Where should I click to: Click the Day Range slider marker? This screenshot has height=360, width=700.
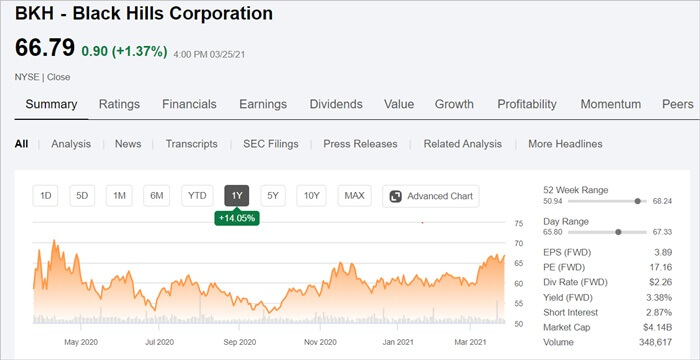click(x=618, y=232)
